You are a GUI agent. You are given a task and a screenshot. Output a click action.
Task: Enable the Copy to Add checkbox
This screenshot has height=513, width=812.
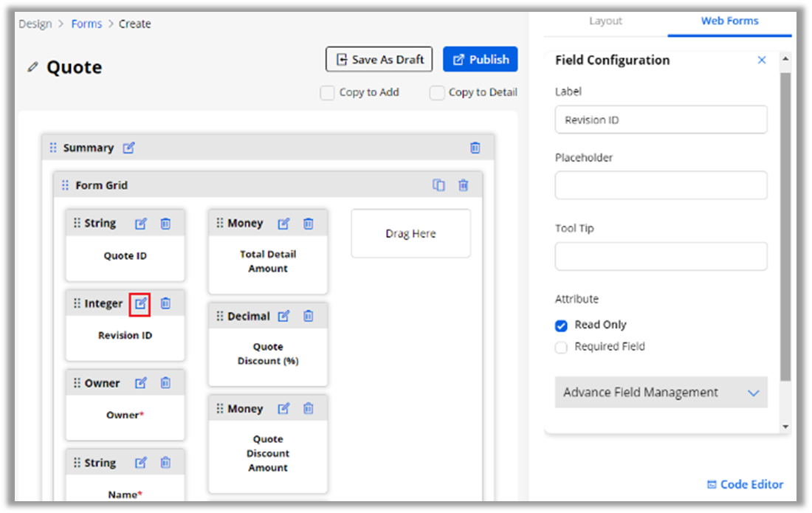click(327, 93)
